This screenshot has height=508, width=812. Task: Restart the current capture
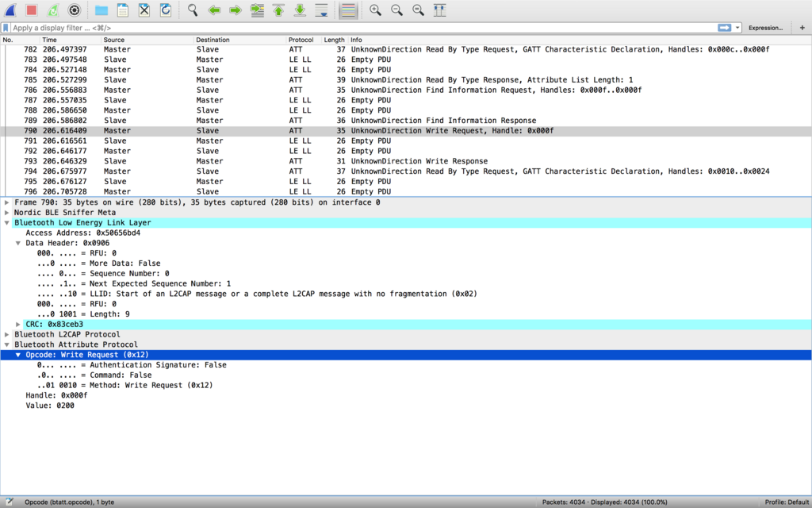point(53,10)
